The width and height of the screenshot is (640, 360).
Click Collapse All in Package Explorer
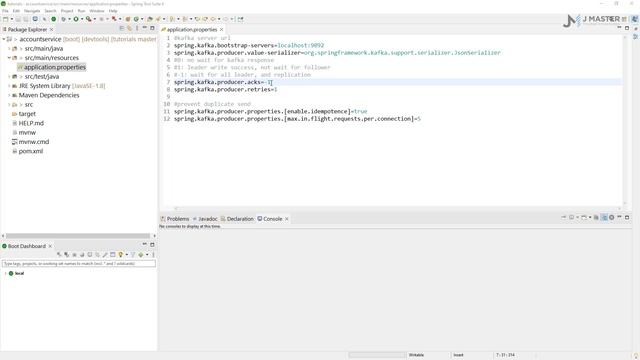(122, 28)
